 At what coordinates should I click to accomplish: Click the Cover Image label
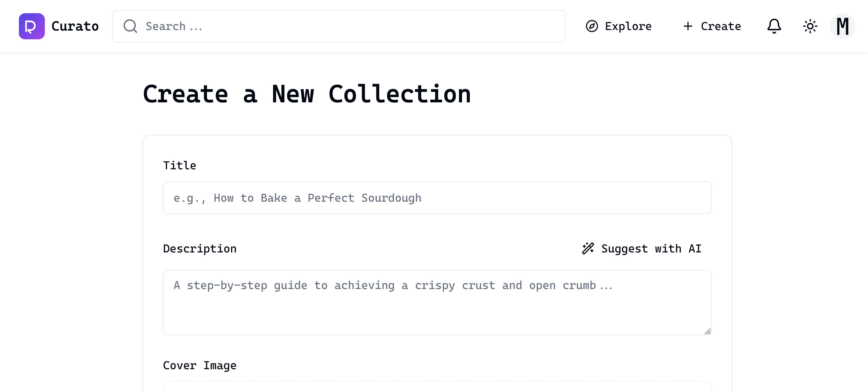[200, 366]
